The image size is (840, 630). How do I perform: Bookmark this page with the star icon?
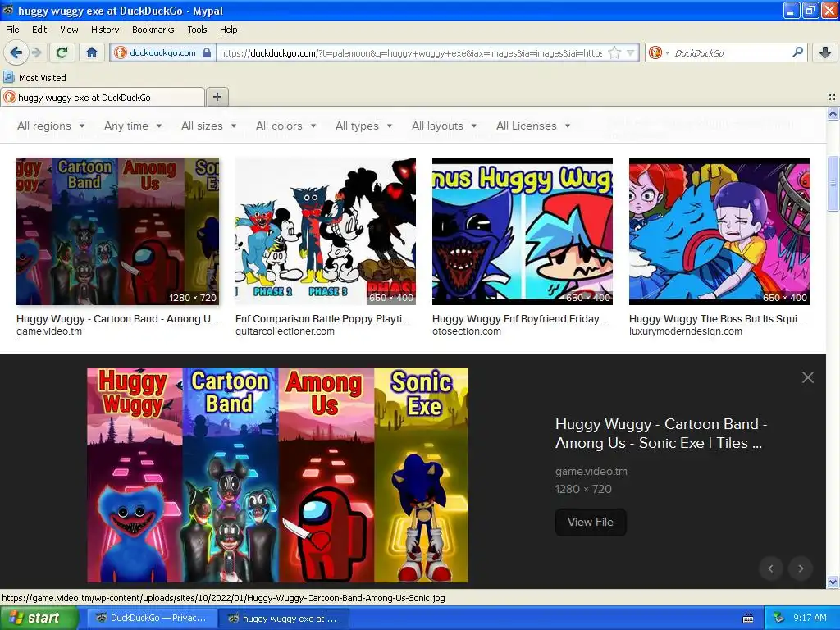click(x=614, y=52)
